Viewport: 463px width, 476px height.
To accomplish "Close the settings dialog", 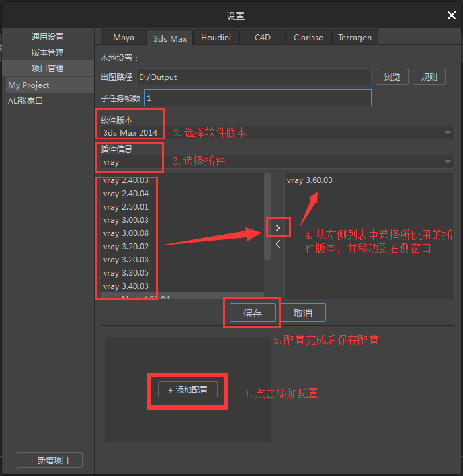I will coord(452,15).
